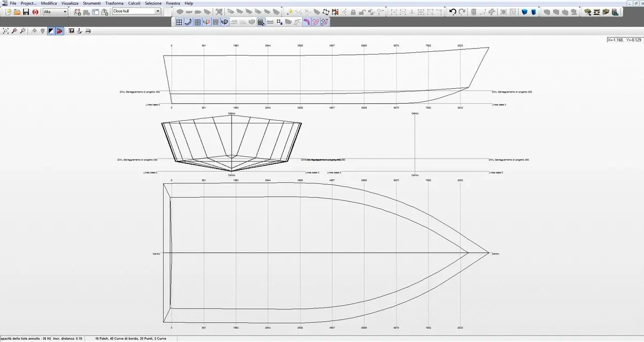Add new layer icon with plus
The height and width of the screenshot is (342, 644).
78,12
